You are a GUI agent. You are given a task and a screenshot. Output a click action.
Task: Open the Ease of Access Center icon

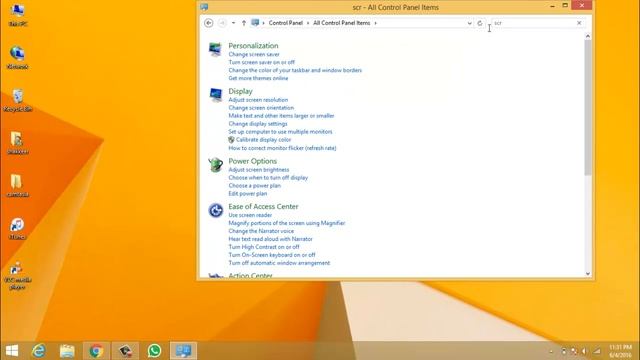tap(216, 210)
